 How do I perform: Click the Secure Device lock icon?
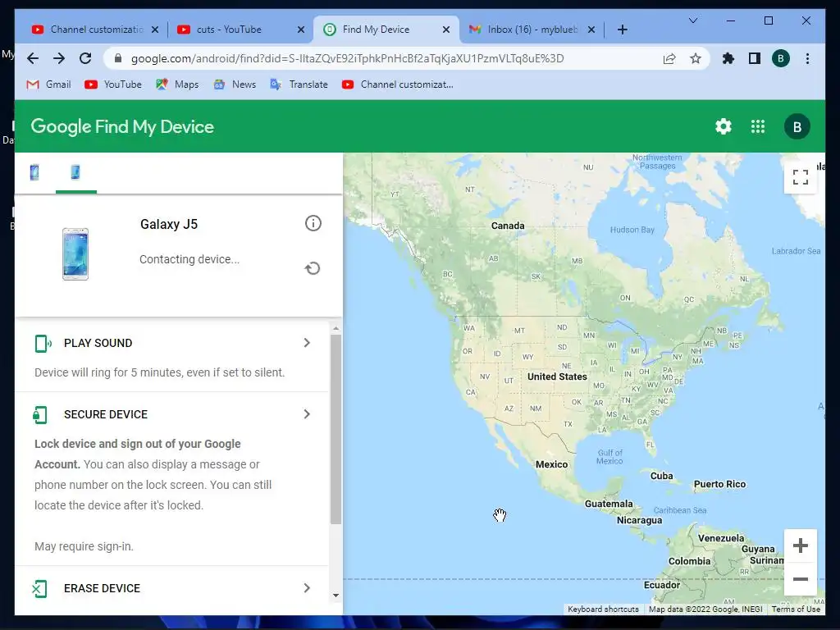(40, 414)
